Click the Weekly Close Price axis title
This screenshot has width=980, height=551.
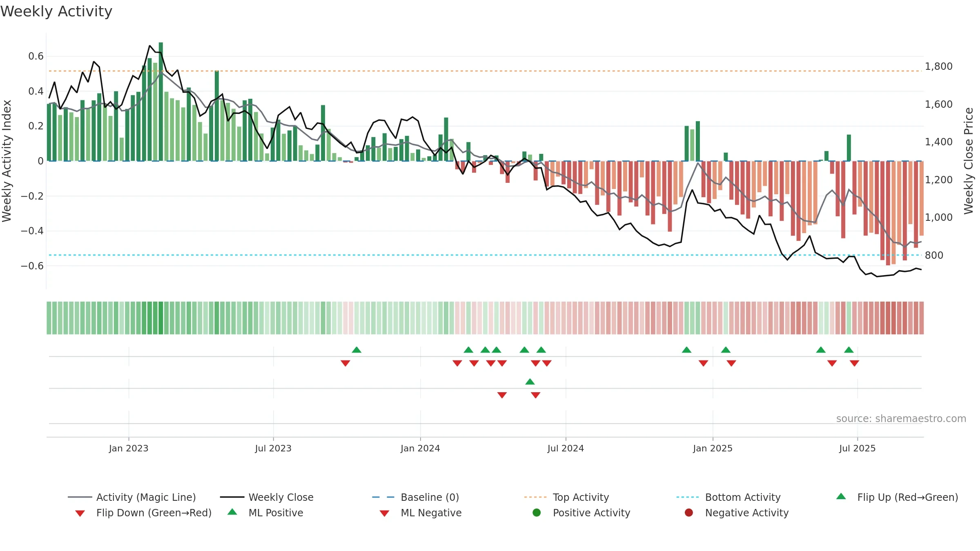pyautogui.click(x=969, y=161)
